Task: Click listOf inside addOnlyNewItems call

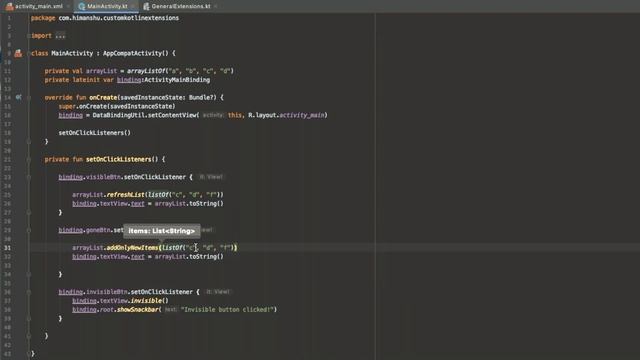Action: [172, 248]
